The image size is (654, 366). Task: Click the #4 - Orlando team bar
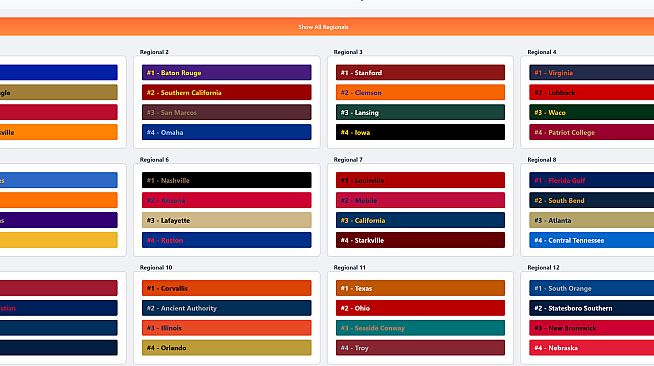226,348
